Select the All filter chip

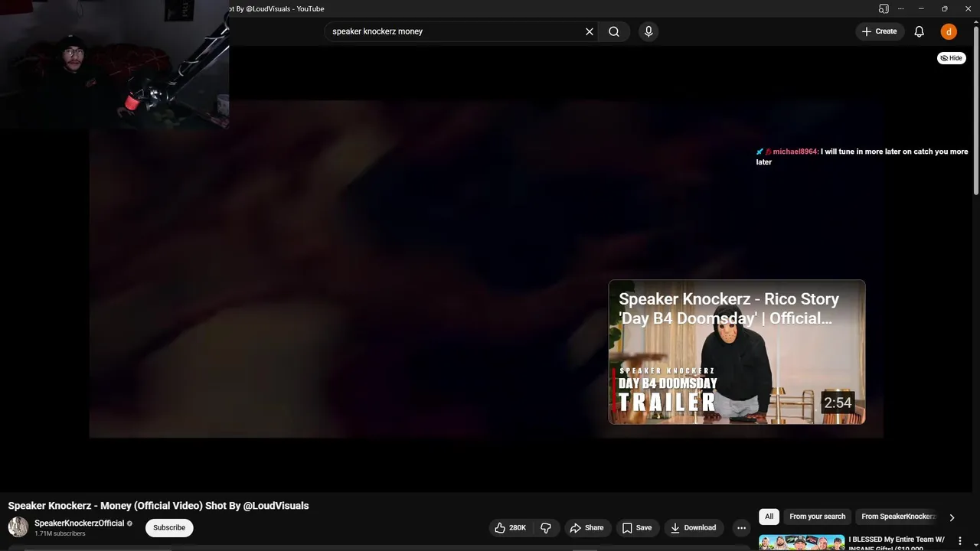(x=769, y=517)
